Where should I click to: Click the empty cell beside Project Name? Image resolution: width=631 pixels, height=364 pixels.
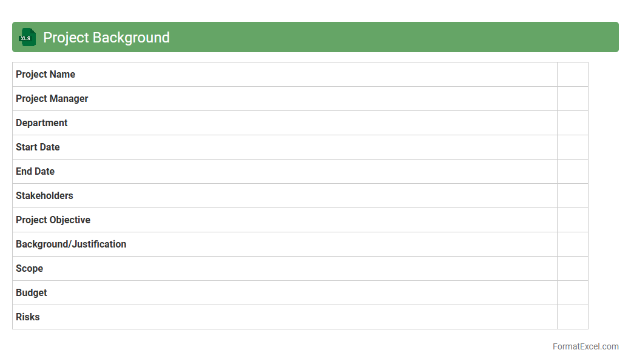572,75
